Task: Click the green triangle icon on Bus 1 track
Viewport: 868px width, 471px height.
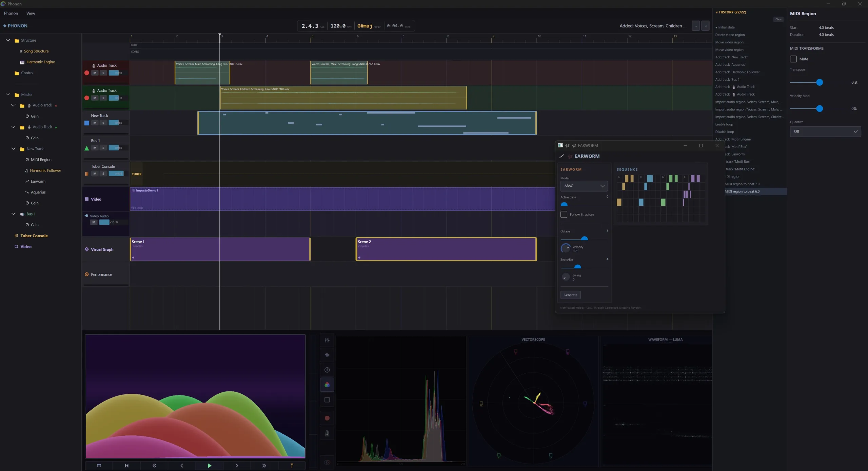Action: [x=86, y=148]
